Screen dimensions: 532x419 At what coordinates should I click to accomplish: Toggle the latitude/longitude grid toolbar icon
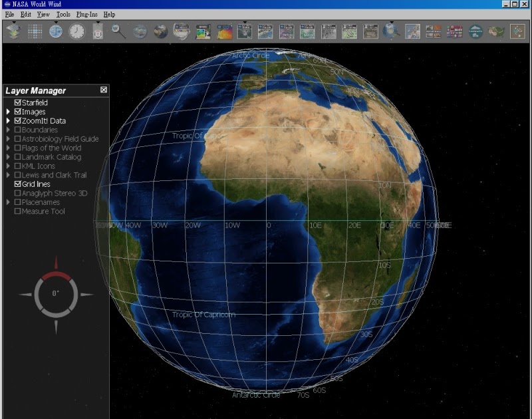pyautogui.click(x=35, y=31)
